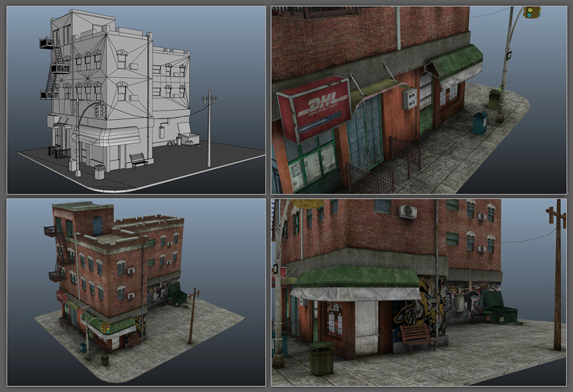Select the wireframe building render panel
573x392 pixels.
point(136,100)
